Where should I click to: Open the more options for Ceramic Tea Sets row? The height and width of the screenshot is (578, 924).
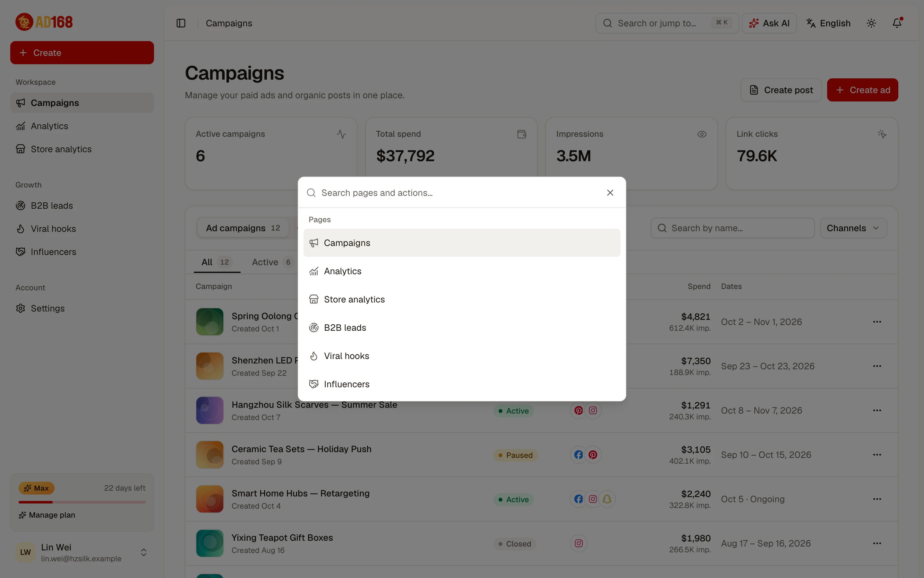tap(877, 455)
